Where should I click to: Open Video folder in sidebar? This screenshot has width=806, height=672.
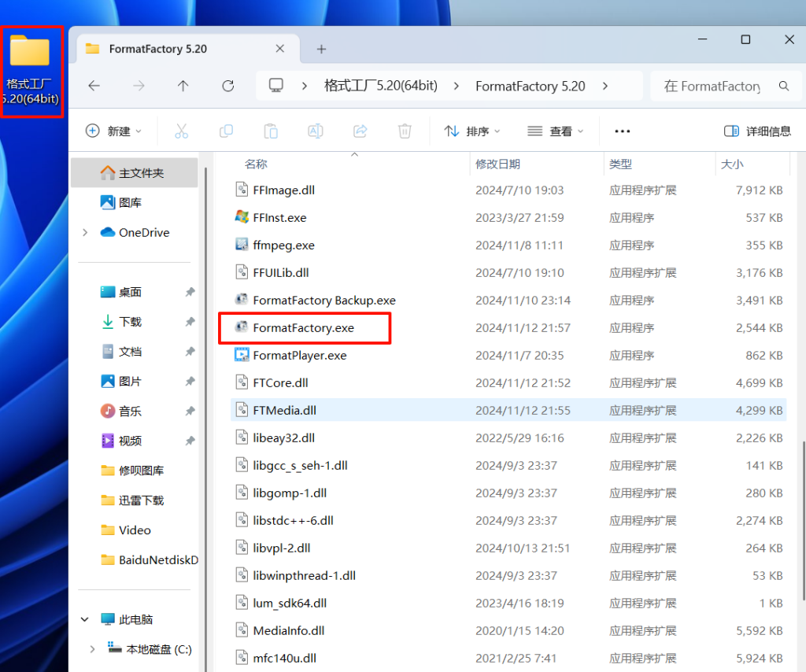tap(126, 530)
